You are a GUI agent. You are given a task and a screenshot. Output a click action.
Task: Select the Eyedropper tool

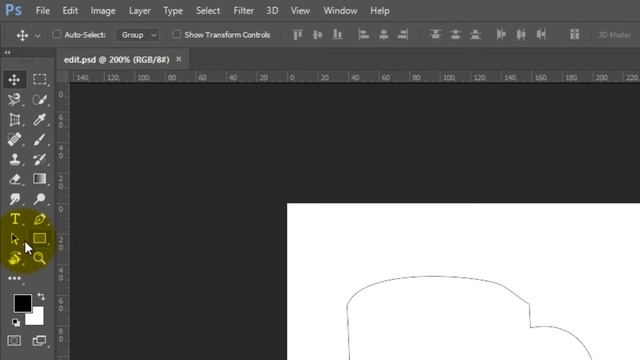(x=40, y=120)
